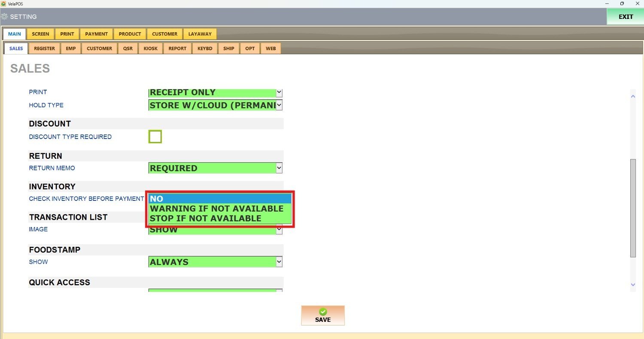Open the Hold Type dropdown

[279, 105]
